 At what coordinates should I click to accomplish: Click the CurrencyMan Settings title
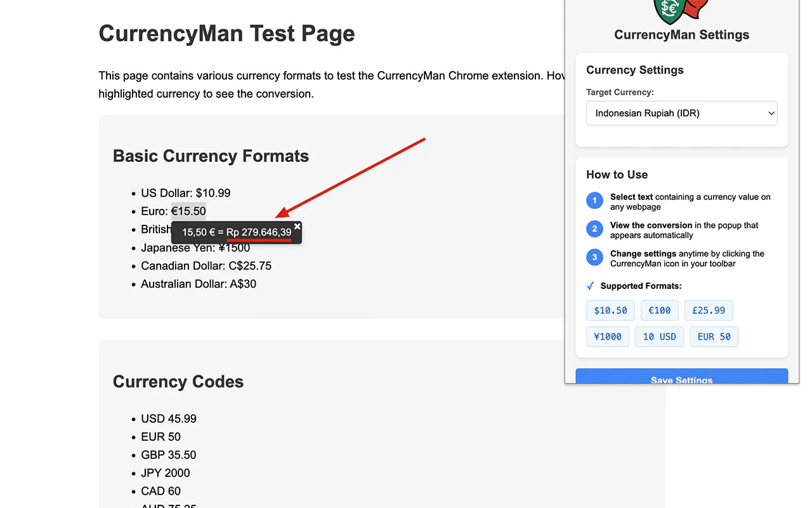click(x=682, y=35)
